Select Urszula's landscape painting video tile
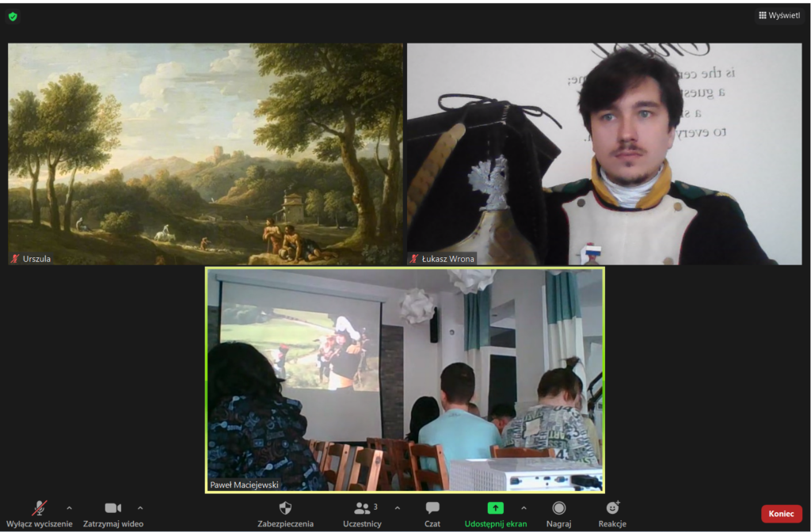This screenshot has height=532, width=811. click(x=205, y=150)
